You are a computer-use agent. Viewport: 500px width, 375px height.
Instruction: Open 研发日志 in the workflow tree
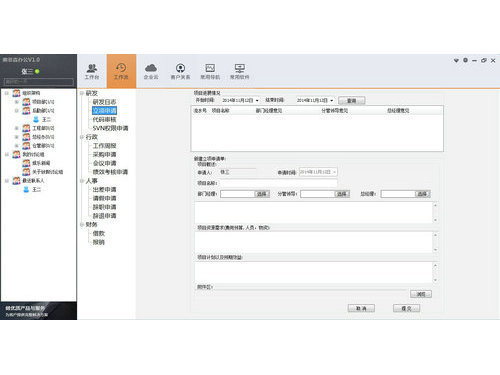pos(104,102)
